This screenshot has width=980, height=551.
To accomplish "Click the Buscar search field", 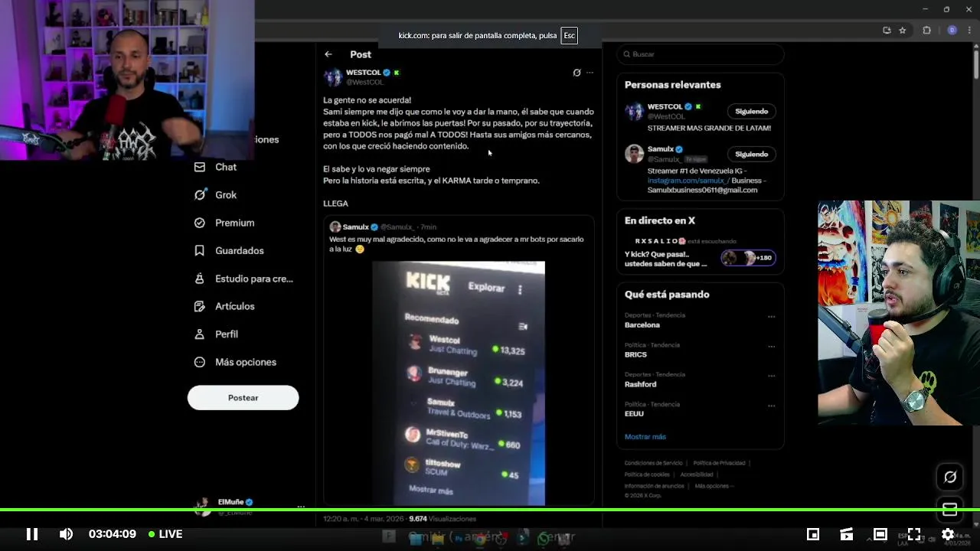I will click(x=701, y=54).
